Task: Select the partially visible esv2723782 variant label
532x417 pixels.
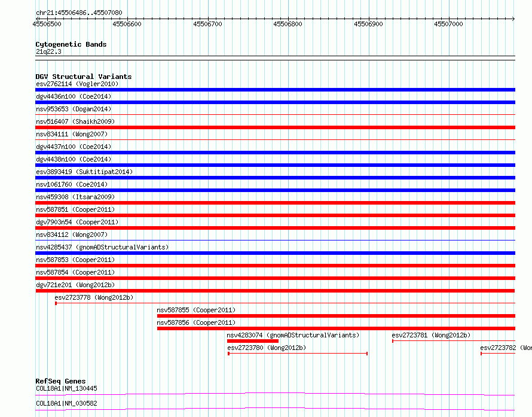Action: click(506, 348)
